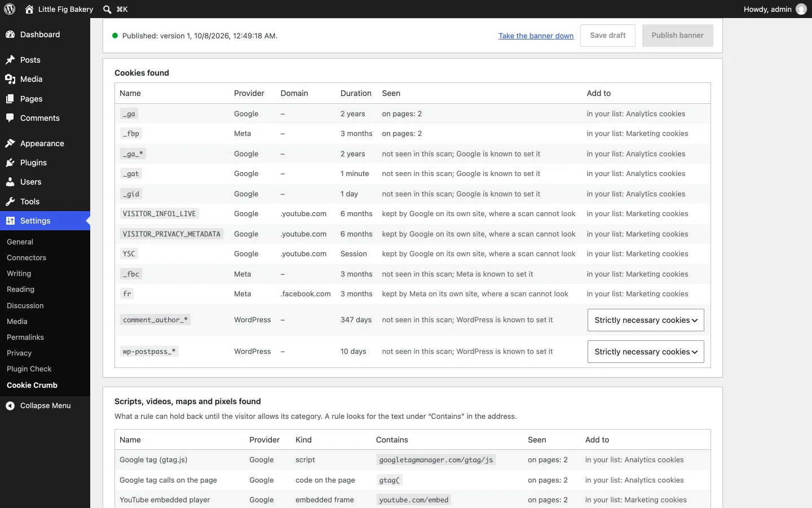Click the Media library icon
The image size is (812, 508).
click(x=10, y=79)
